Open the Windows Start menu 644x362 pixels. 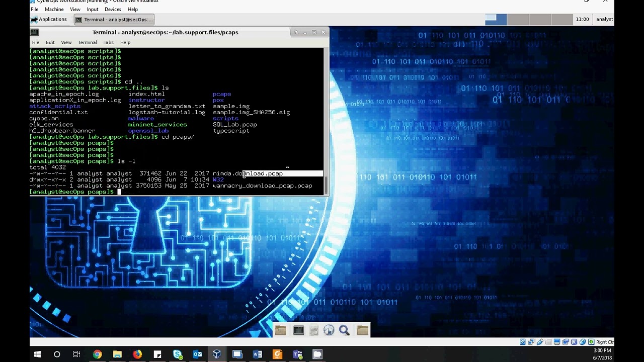tap(37, 354)
